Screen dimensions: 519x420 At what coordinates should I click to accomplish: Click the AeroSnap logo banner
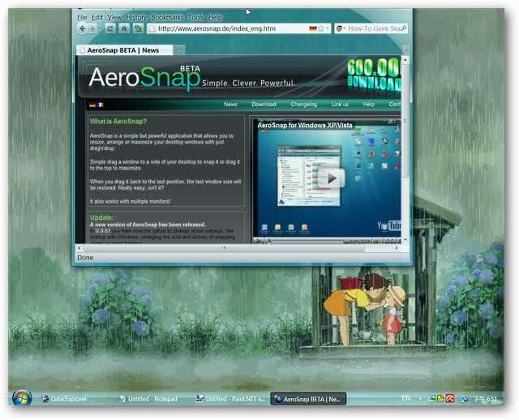tap(144, 78)
